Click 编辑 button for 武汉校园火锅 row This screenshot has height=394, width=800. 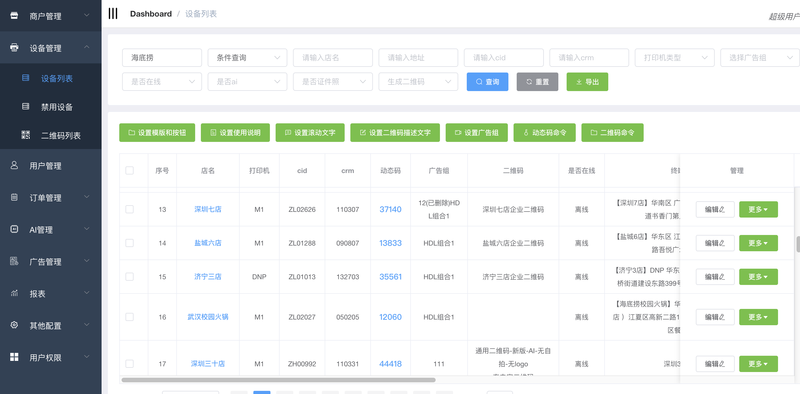[x=715, y=317]
